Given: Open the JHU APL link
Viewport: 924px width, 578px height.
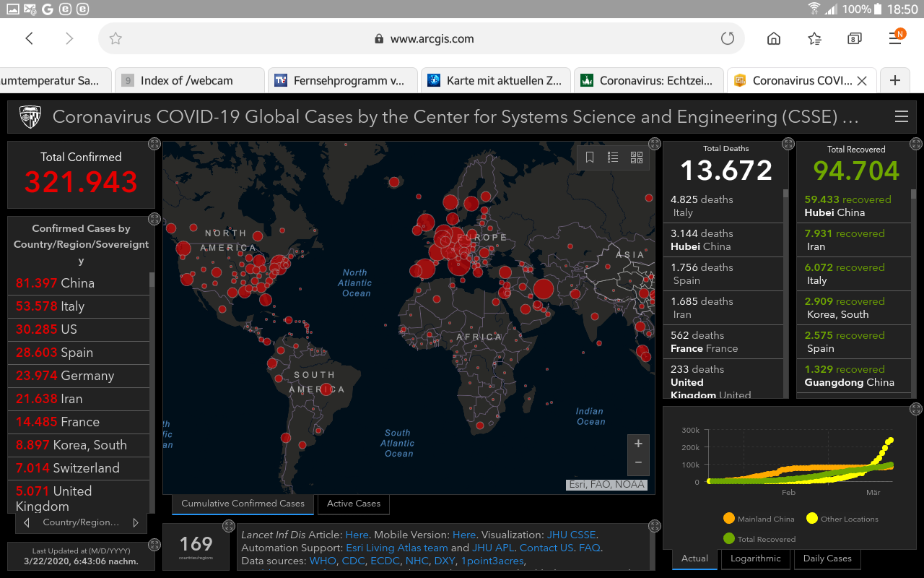Looking at the screenshot, I should [x=492, y=548].
